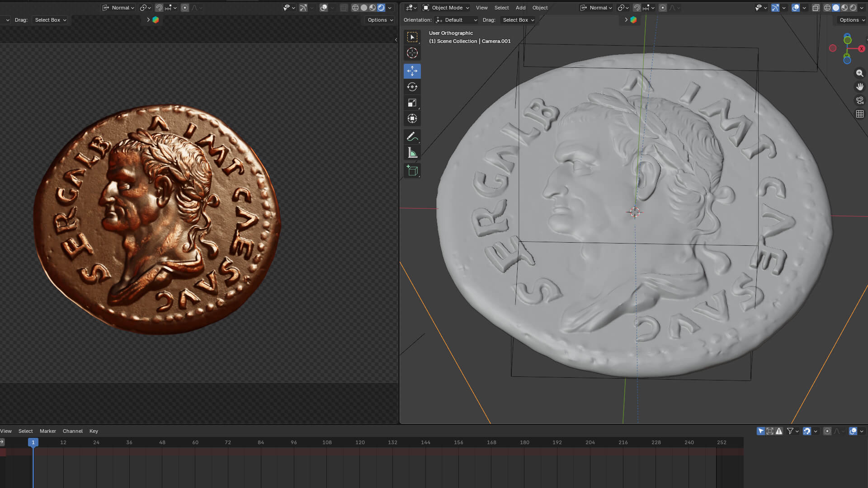The image size is (868, 488).
Task: Click the red X axis on the navigation gizmo
Action: pyautogui.click(x=861, y=48)
